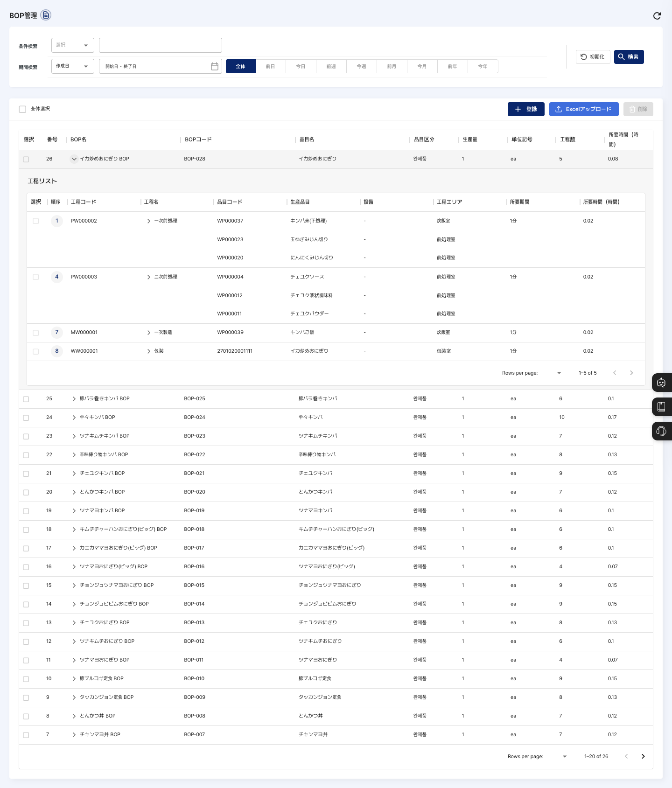The height and width of the screenshot is (788, 672).
Task: Expand the ツナマヨおにぎり BOP row
Action: pos(74,660)
